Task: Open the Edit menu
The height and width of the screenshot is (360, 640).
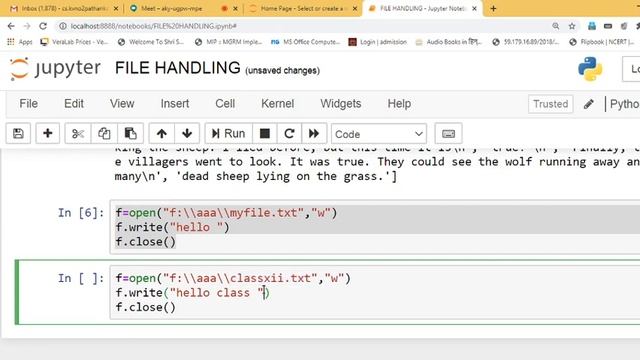Action: click(x=74, y=104)
